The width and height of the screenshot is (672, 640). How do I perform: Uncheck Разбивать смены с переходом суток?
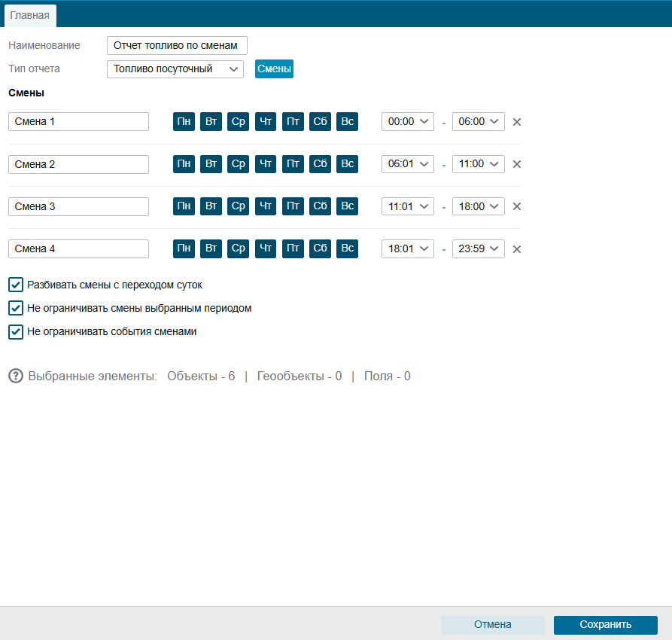(x=16, y=285)
